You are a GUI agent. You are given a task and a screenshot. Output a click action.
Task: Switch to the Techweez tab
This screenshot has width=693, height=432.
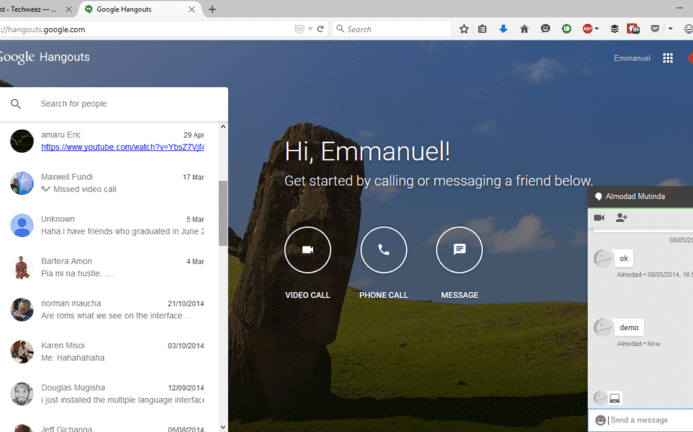point(29,9)
